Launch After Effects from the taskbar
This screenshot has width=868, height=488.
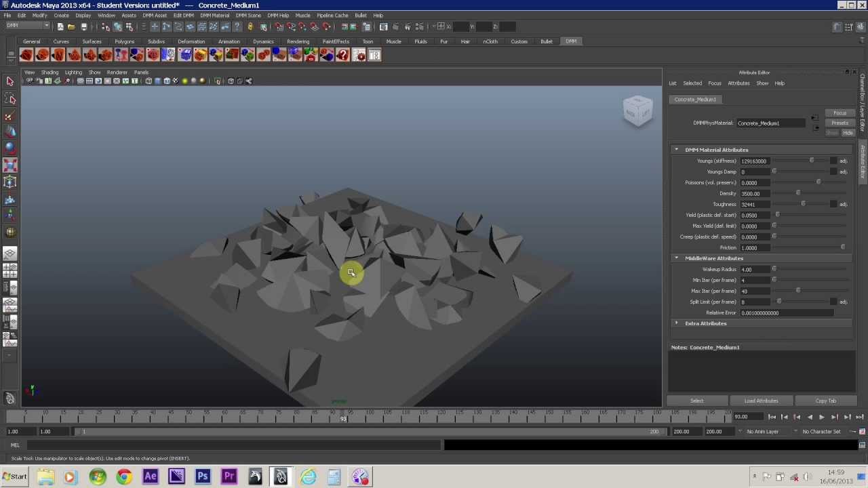click(x=151, y=476)
